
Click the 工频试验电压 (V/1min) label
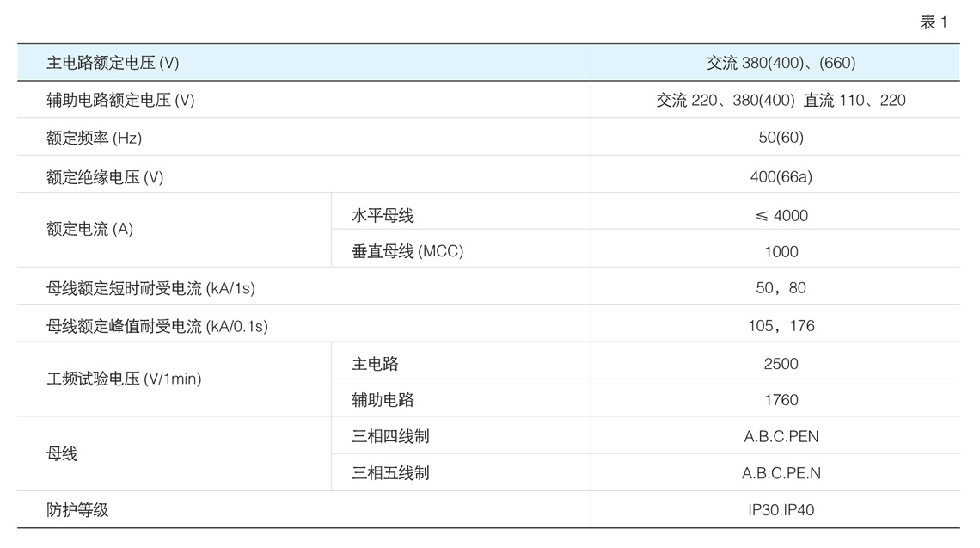124,379
